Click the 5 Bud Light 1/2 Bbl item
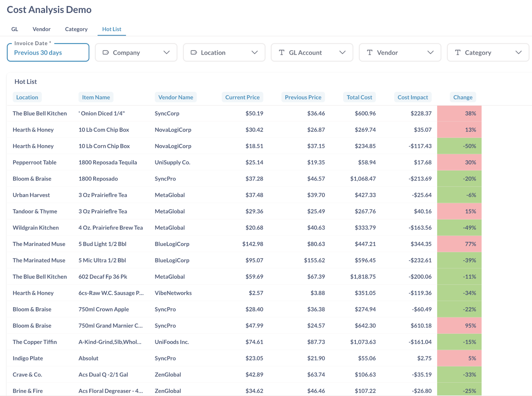 pos(102,244)
